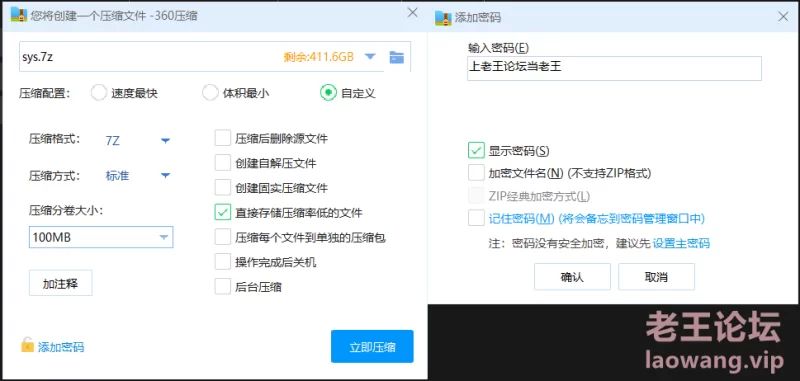800x381 pixels.
Task: Click the unlocked padlock icon beside 添加密码
Action: [27, 345]
